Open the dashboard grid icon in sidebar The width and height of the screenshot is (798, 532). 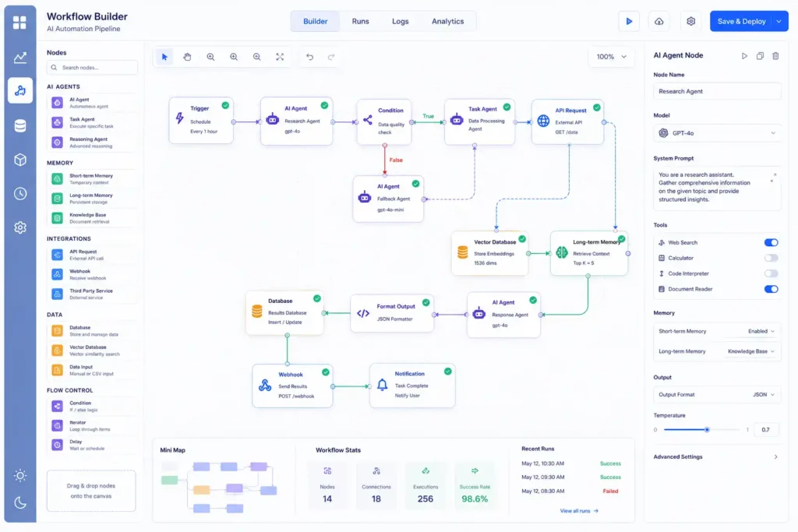pos(19,23)
